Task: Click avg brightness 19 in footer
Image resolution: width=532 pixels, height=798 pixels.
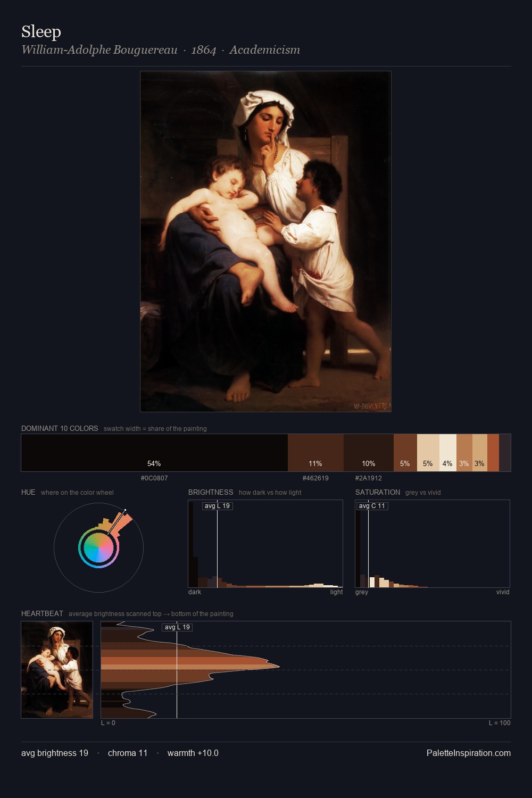Action: [x=55, y=753]
